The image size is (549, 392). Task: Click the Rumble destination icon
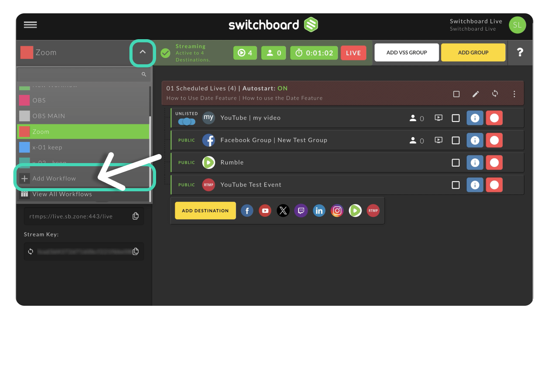coord(209,162)
